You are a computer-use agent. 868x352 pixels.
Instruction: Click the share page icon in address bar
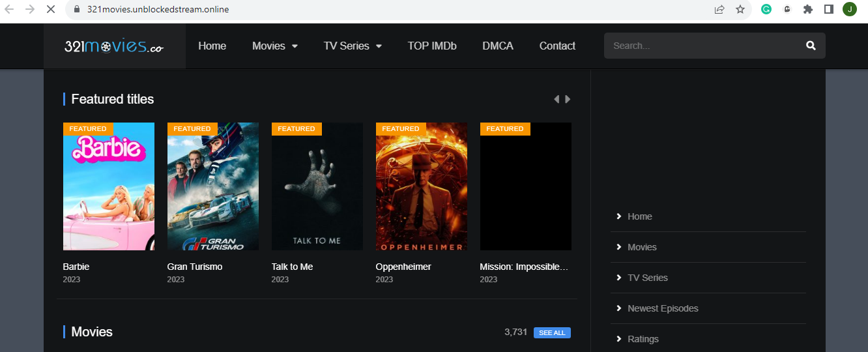coord(719,10)
